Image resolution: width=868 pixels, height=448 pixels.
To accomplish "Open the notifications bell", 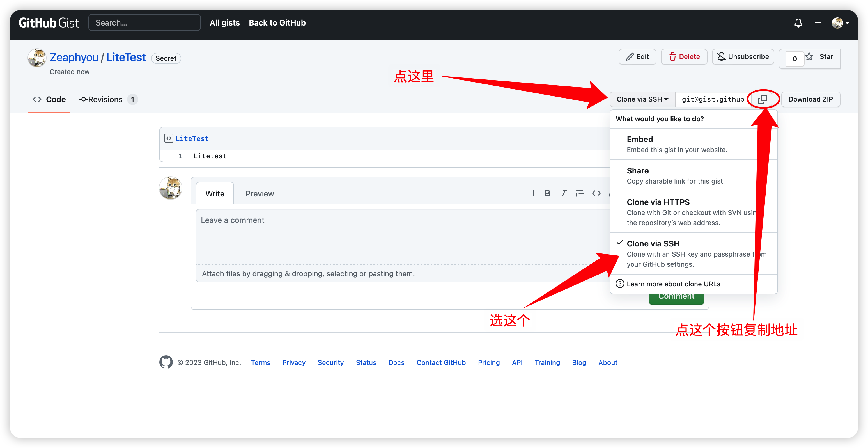I will point(798,23).
